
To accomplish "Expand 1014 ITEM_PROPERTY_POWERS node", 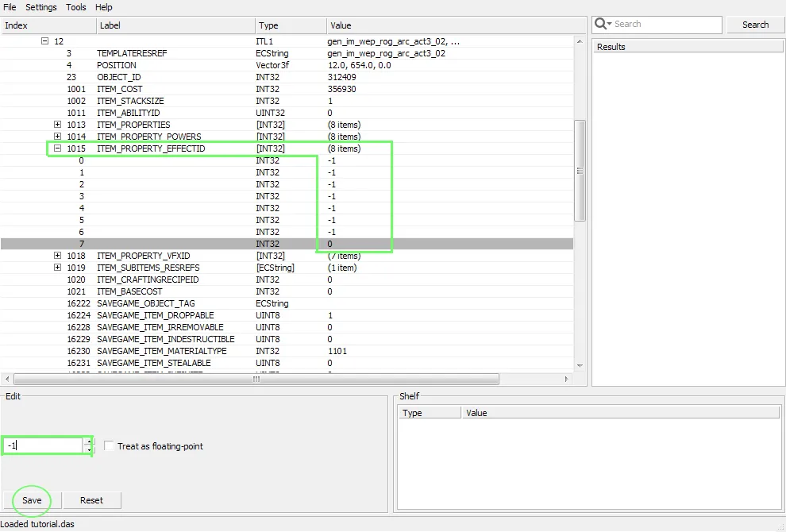I will point(57,137).
